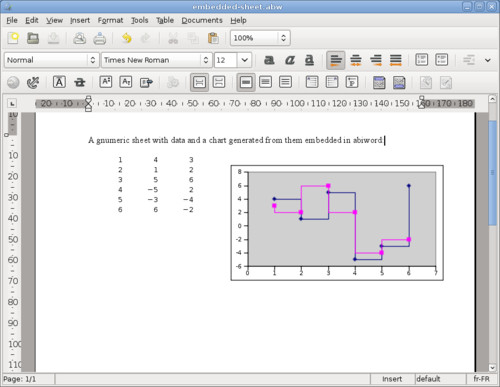The image size is (500, 387).
Task: Open the Documents menu
Action: coord(202,20)
